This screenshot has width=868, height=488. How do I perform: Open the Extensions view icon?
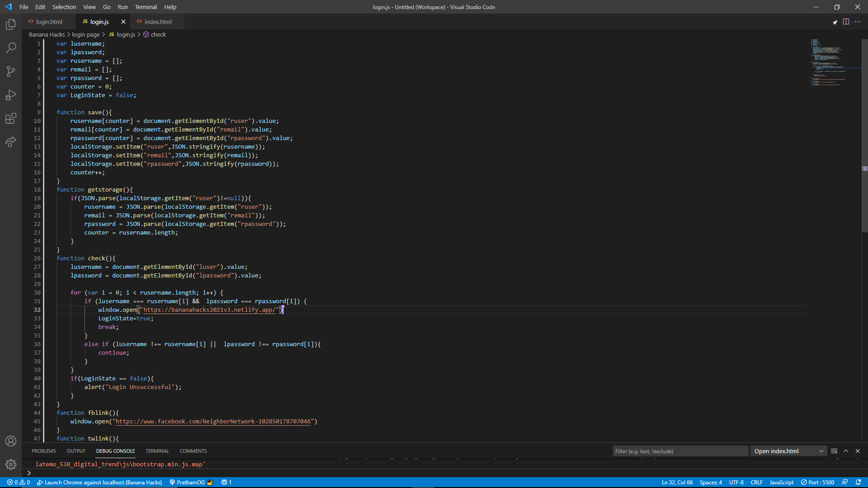(x=11, y=118)
